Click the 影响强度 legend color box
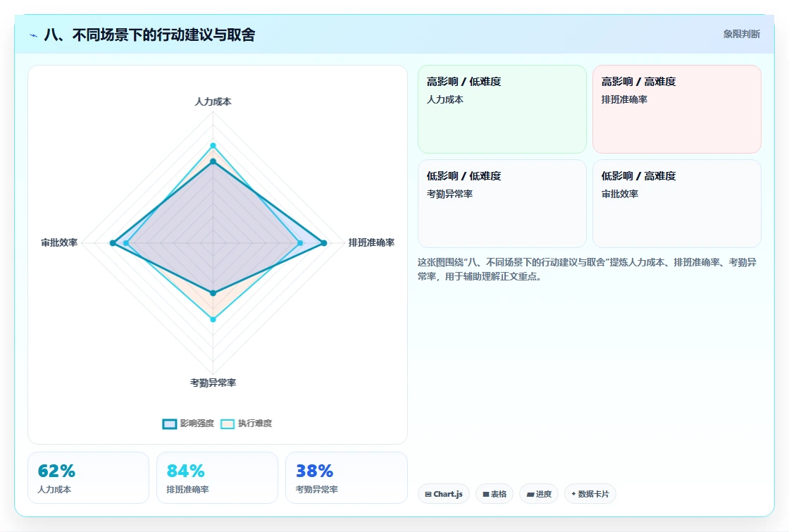789x532 pixels. [170, 423]
